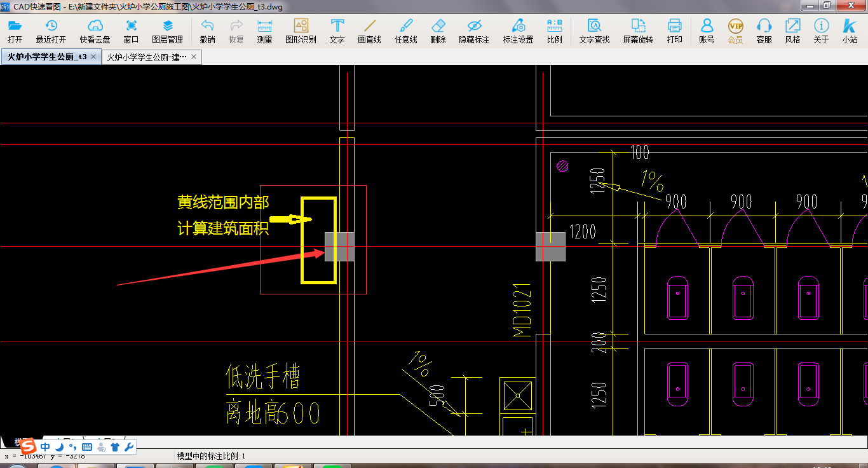Select the 画直线 draw line tool
This screenshot has height=468, width=868.
coord(369,31)
